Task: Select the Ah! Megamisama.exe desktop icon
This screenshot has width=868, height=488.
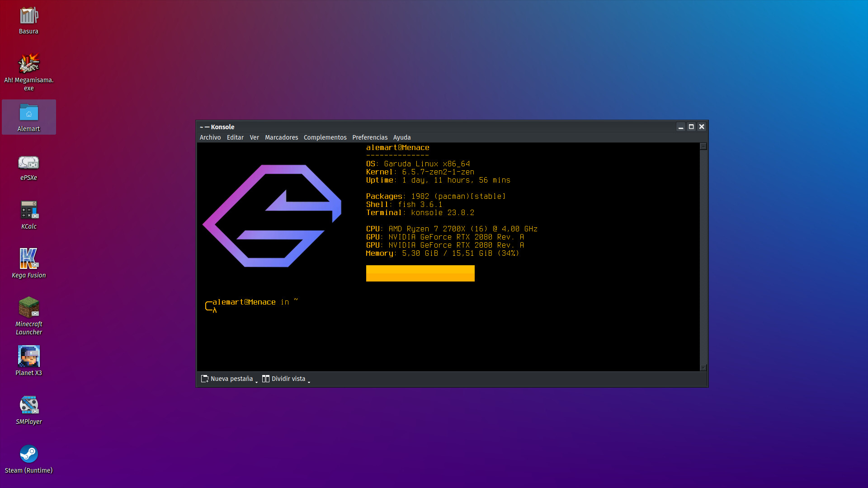Action: pyautogui.click(x=28, y=72)
